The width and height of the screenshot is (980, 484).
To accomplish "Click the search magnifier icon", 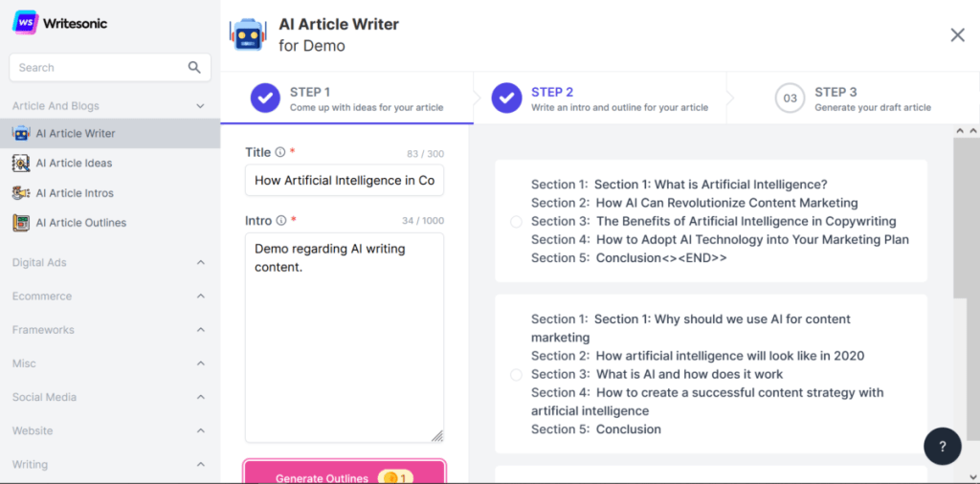I will click(x=194, y=68).
